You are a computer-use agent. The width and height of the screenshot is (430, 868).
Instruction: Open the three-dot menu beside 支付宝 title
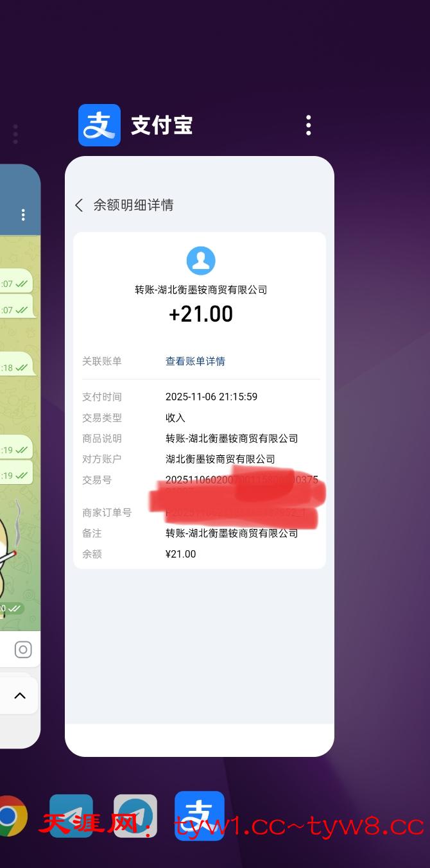point(309,125)
